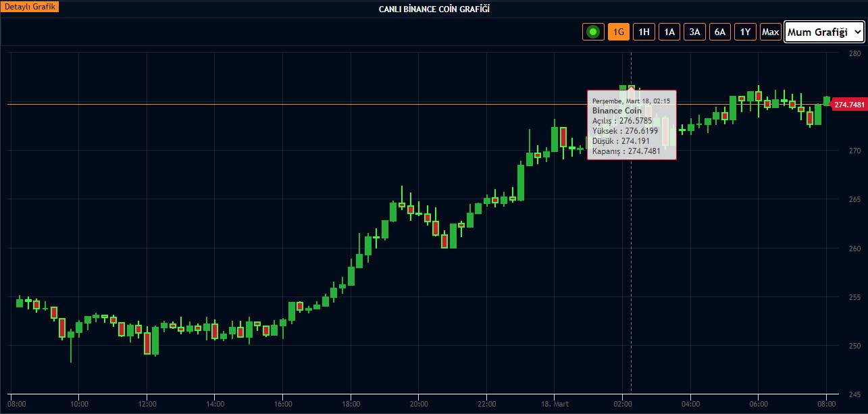Choose the 1Y time range

[745, 32]
